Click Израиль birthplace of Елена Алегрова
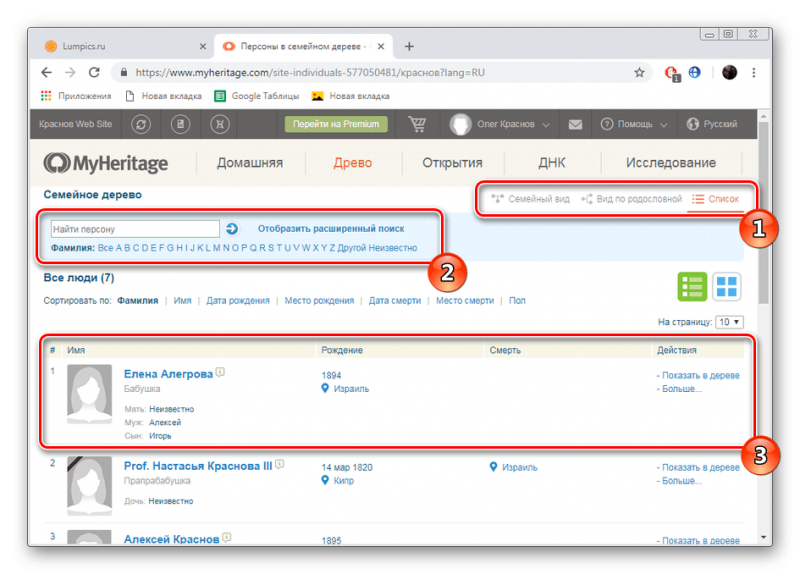Image resolution: width=800 pixels, height=574 pixels. [351, 389]
